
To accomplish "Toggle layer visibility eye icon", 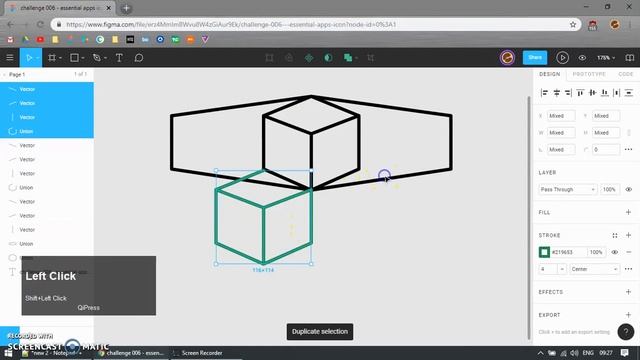I will [x=629, y=189].
